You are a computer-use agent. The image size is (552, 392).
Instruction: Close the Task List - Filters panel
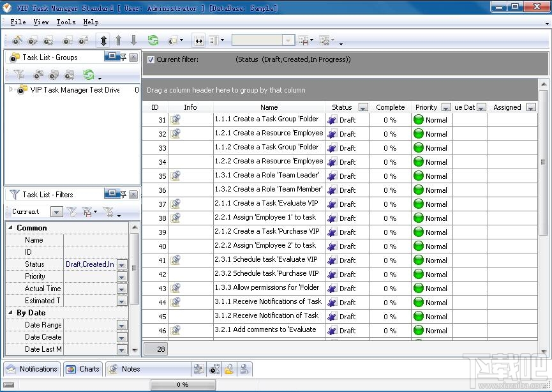[133, 194]
